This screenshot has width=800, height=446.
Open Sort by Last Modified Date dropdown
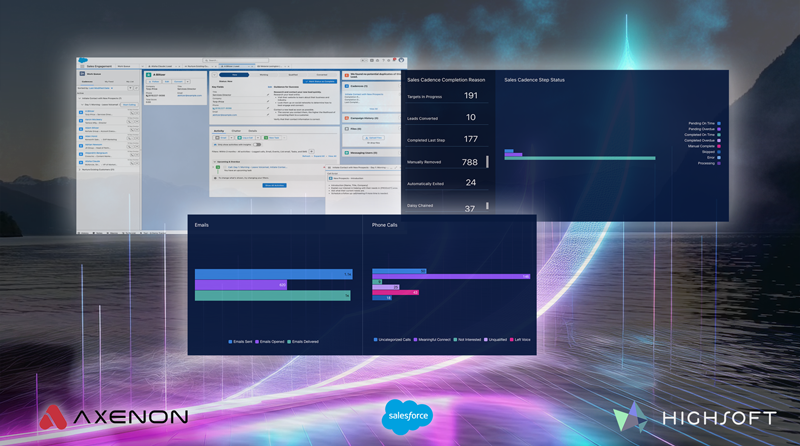pyautogui.click(x=101, y=88)
